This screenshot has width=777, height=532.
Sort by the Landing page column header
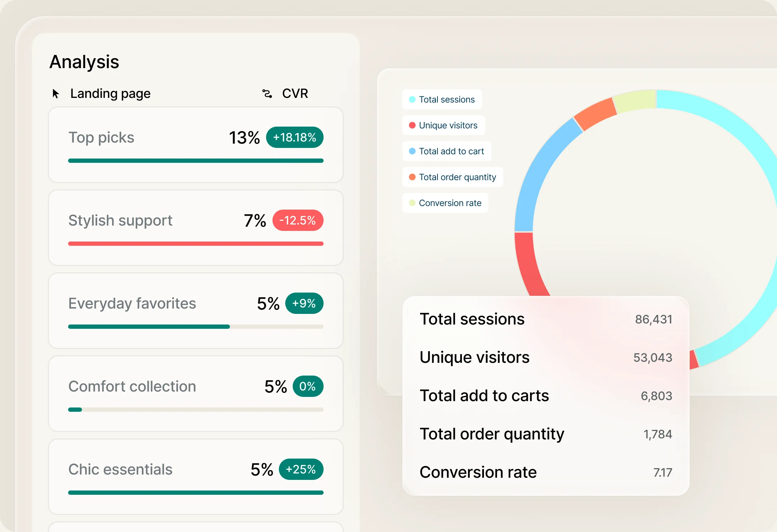110,94
